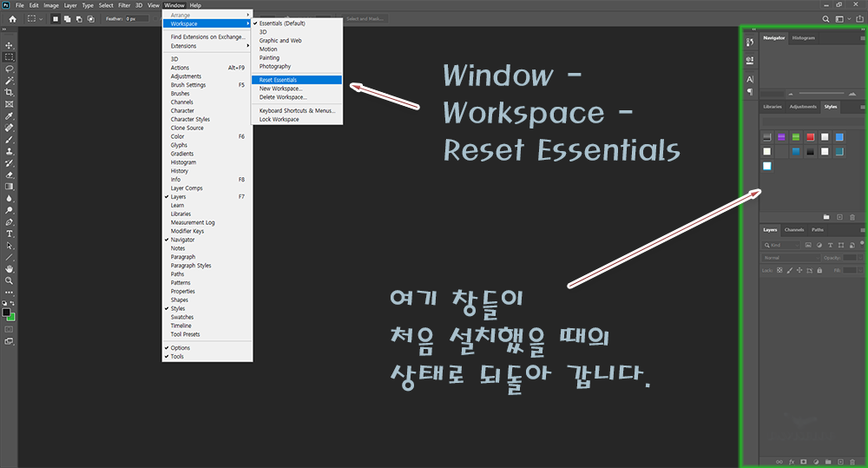
Task: Select the History Brush tool
Action: pyautogui.click(x=9, y=163)
